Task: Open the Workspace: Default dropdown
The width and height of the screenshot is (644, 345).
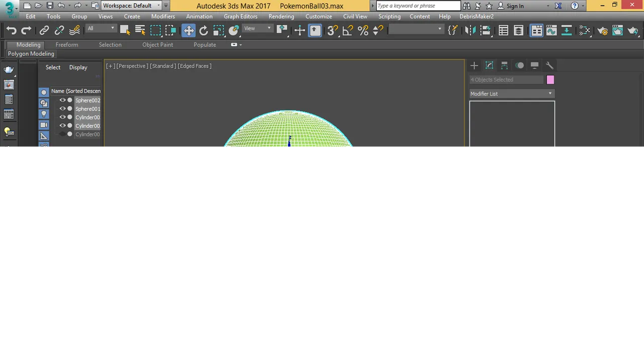Action: click(x=131, y=6)
